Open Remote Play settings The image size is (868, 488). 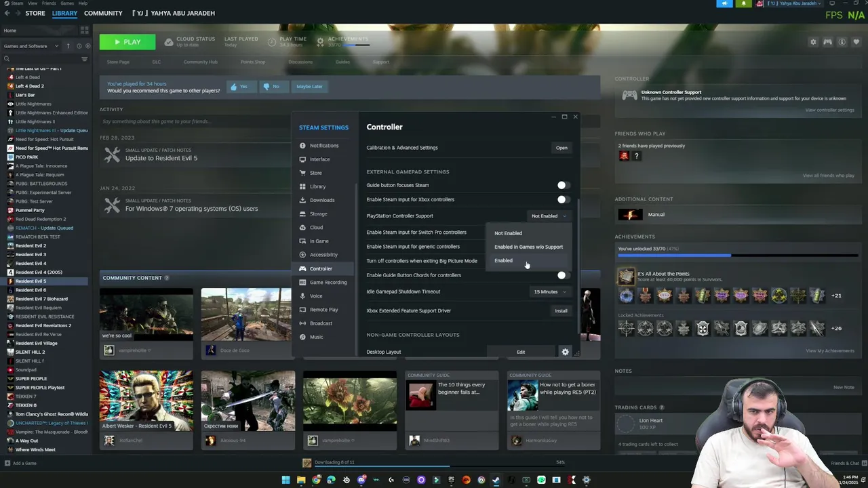coord(323,310)
